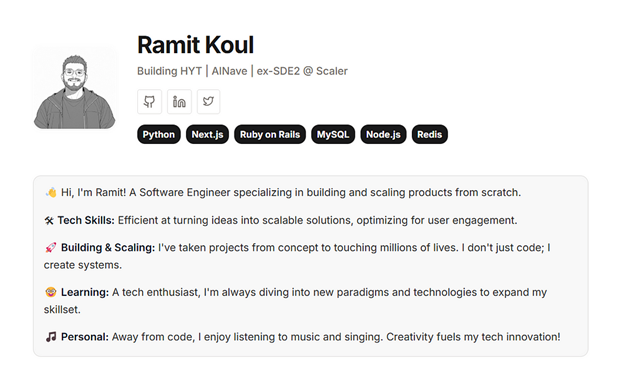The height and width of the screenshot is (371, 624).
Task: Click the illustrated avatar portrait
Action: (74, 88)
